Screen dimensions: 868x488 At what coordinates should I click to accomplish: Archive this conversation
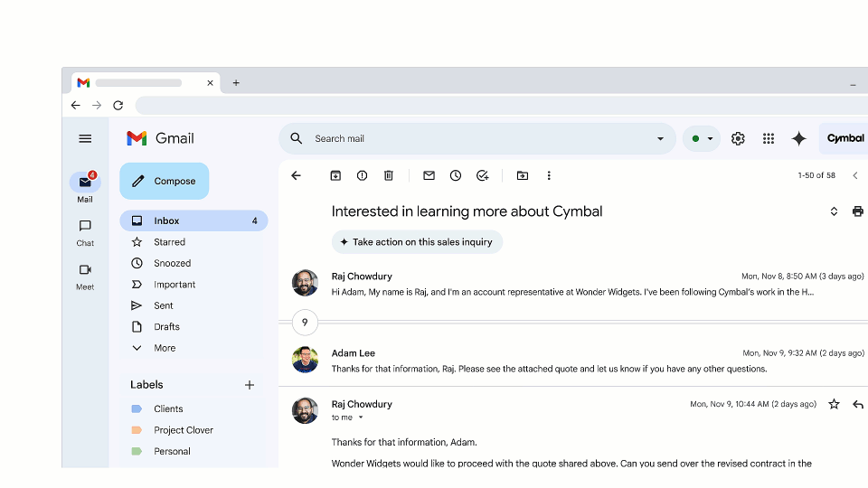pos(335,176)
